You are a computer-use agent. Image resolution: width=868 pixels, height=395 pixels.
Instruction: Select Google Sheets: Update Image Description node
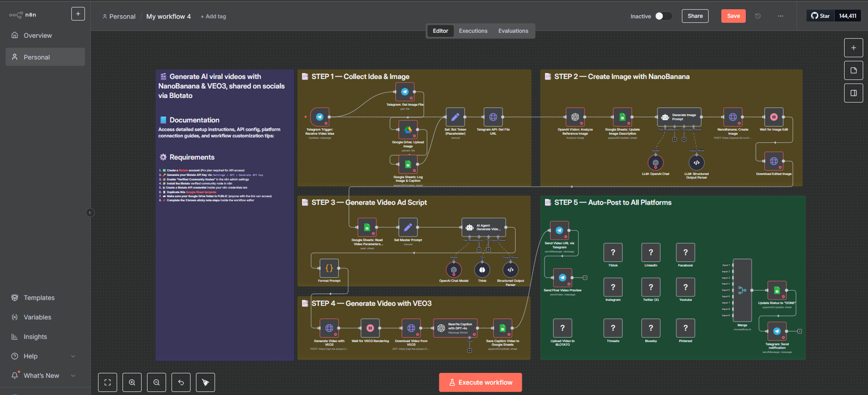pyautogui.click(x=622, y=117)
